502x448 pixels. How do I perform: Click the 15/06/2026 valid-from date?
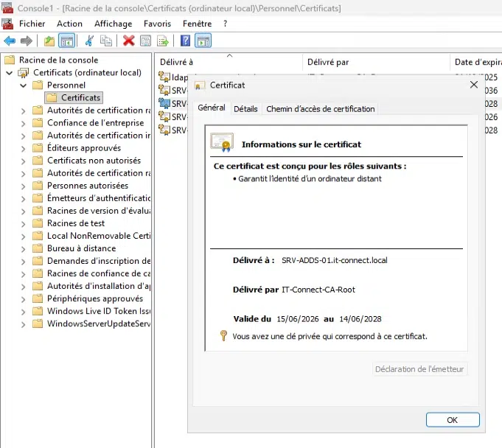(x=298, y=319)
